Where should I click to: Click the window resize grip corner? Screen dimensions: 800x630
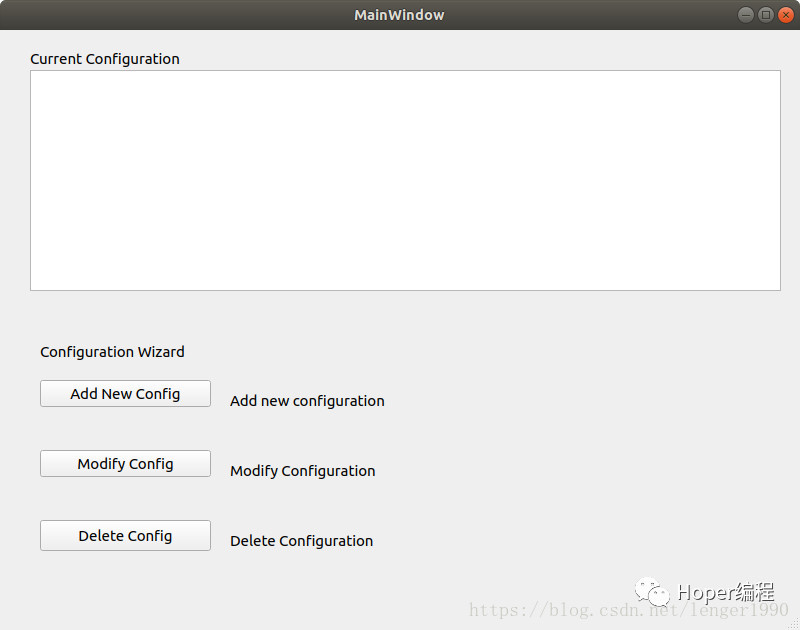793,624
